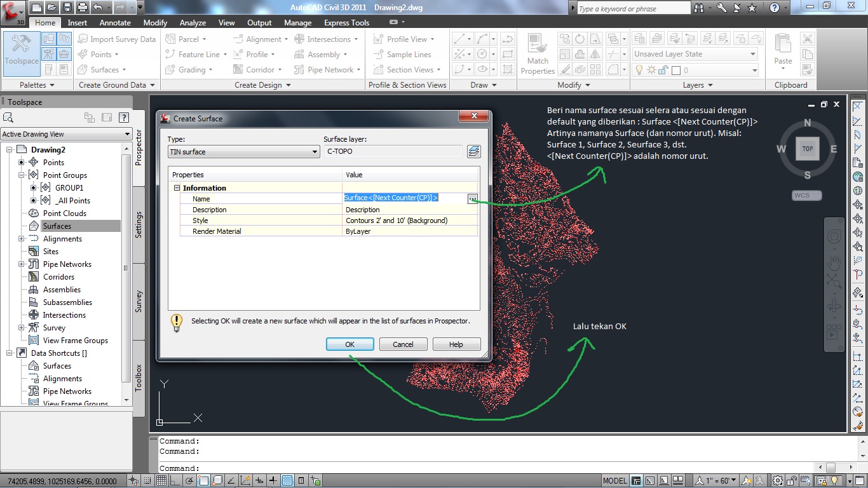The image size is (868, 488).
Task: Click ellipsis button beside Name value
Action: (x=472, y=198)
